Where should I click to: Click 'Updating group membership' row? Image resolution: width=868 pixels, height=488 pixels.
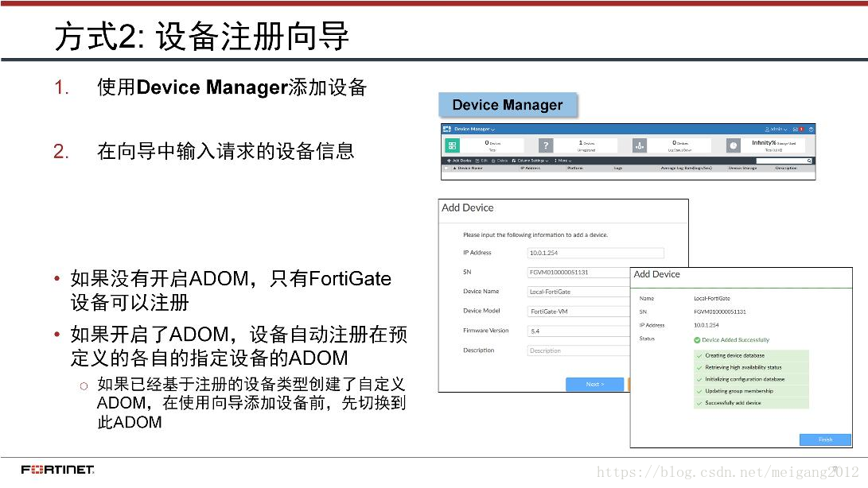pyautogui.click(x=751, y=391)
